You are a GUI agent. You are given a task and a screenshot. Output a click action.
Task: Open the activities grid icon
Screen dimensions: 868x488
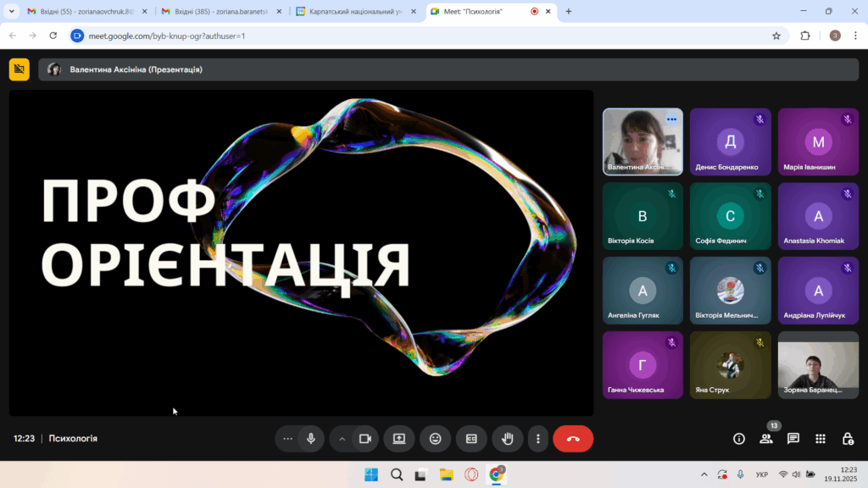821,439
